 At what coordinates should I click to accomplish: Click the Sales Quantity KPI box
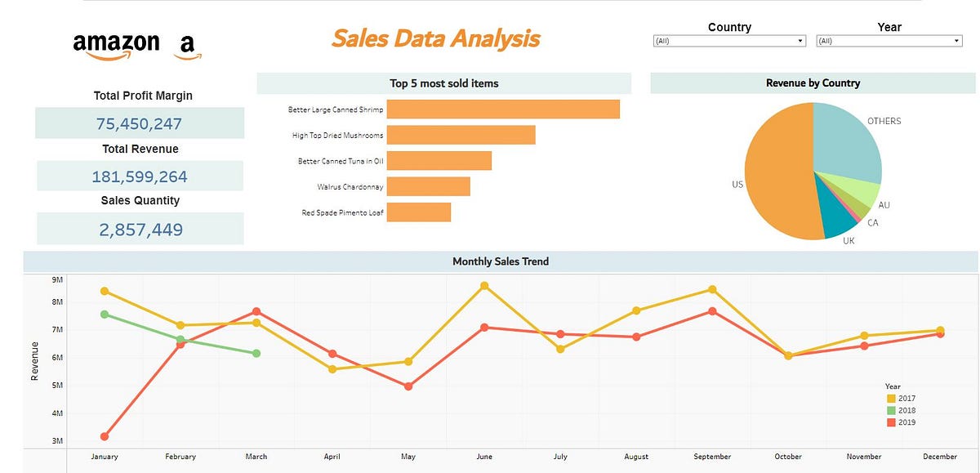(139, 229)
